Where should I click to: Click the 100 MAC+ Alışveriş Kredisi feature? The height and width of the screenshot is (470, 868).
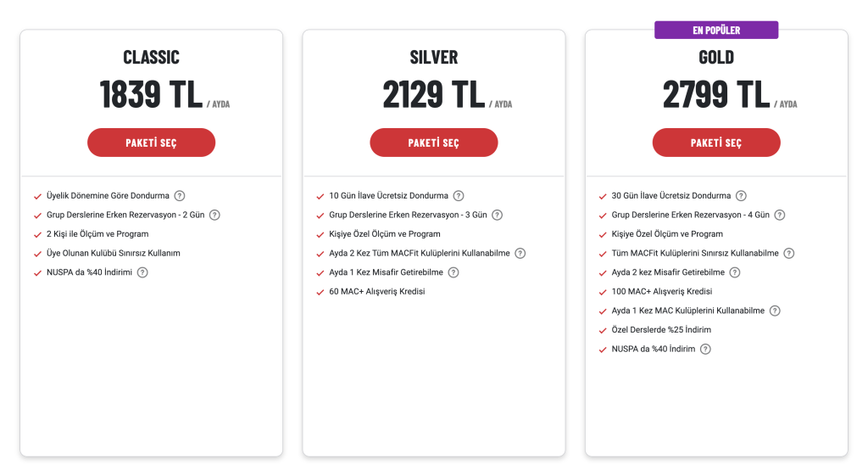point(661,292)
